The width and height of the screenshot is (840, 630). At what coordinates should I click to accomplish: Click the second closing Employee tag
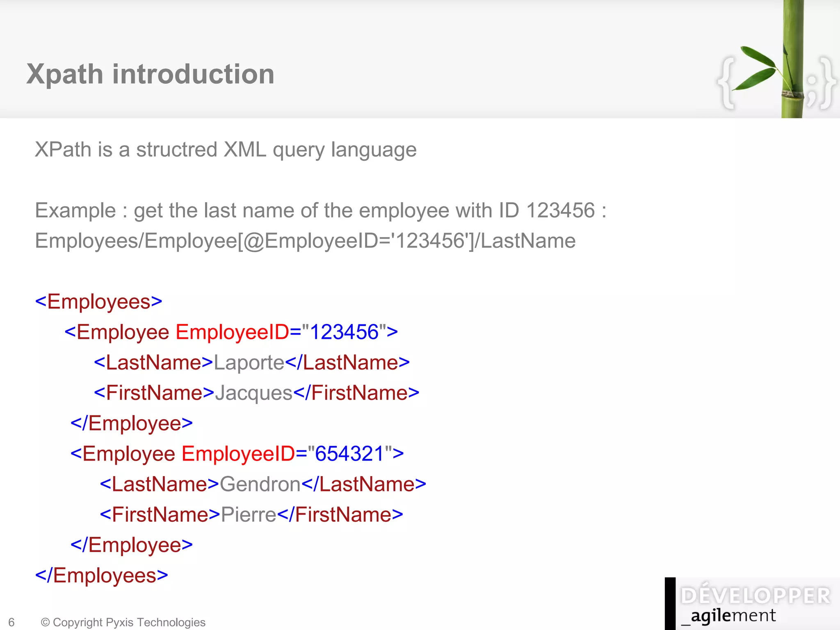click(131, 545)
